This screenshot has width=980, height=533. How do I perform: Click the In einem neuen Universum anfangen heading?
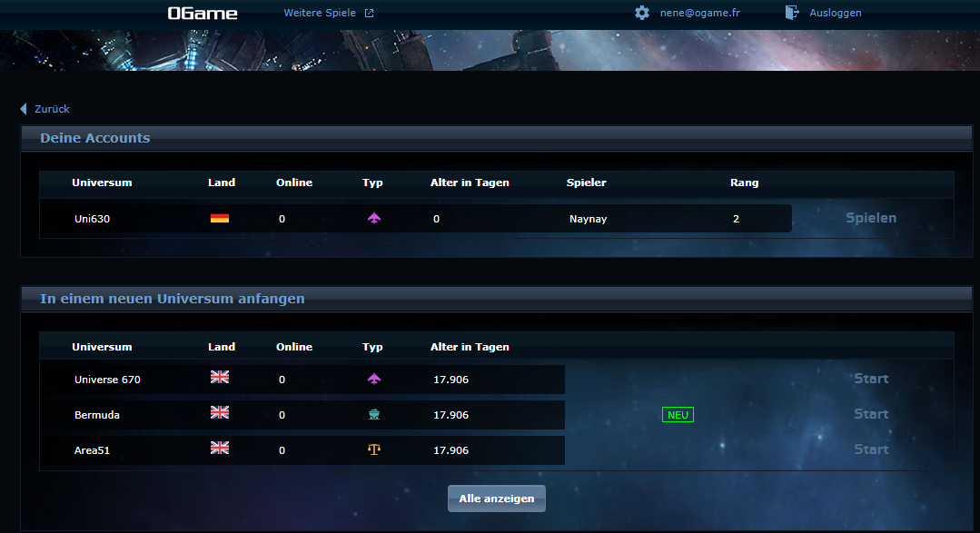[x=173, y=299]
